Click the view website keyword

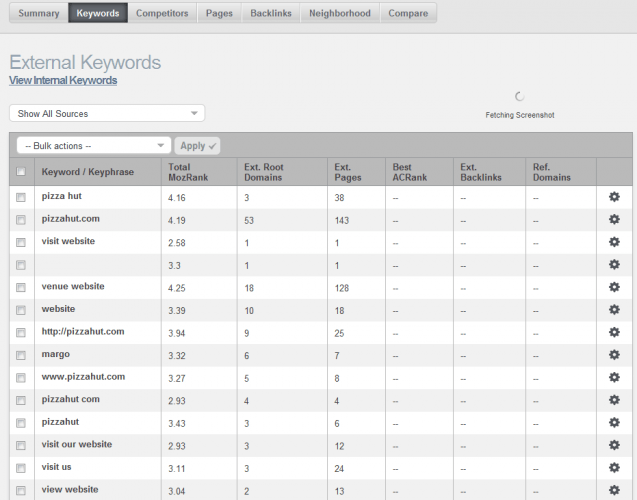pyautogui.click(x=70, y=489)
